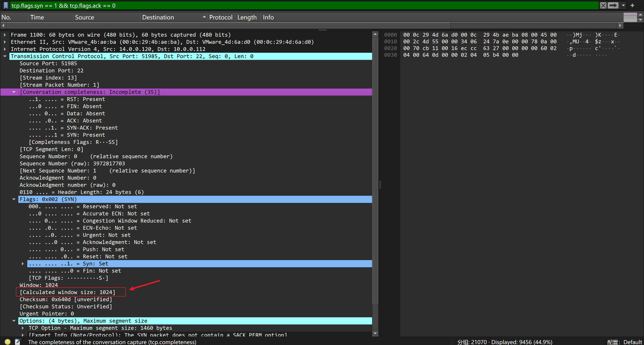Apply the display filter arrow button
This screenshot has width=644, height=345.
pos(613,5)
